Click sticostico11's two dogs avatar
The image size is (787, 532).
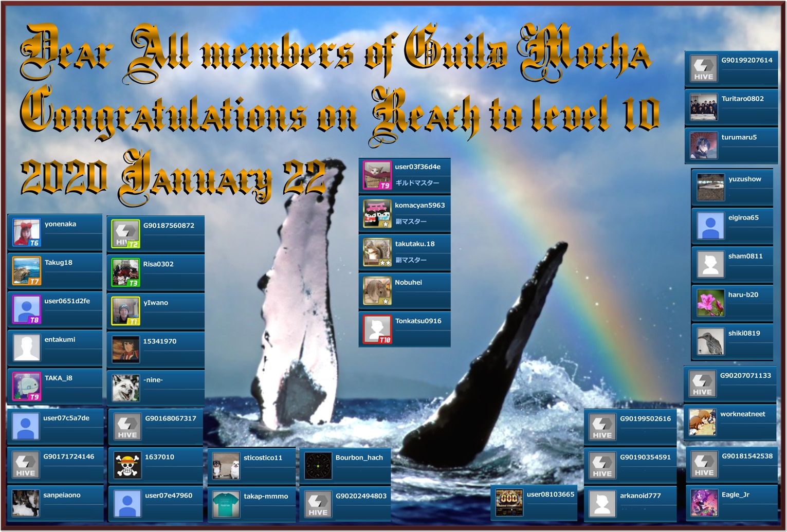(x=226, y=466)
